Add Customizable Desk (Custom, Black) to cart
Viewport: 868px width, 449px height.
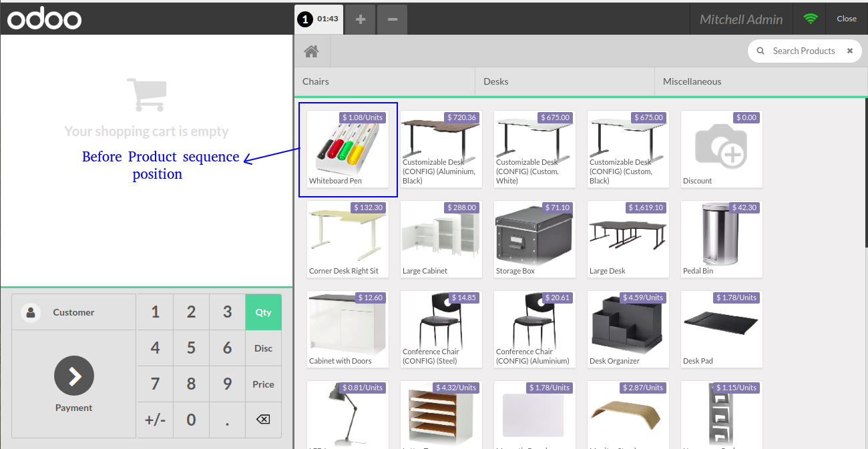point(628,149)
